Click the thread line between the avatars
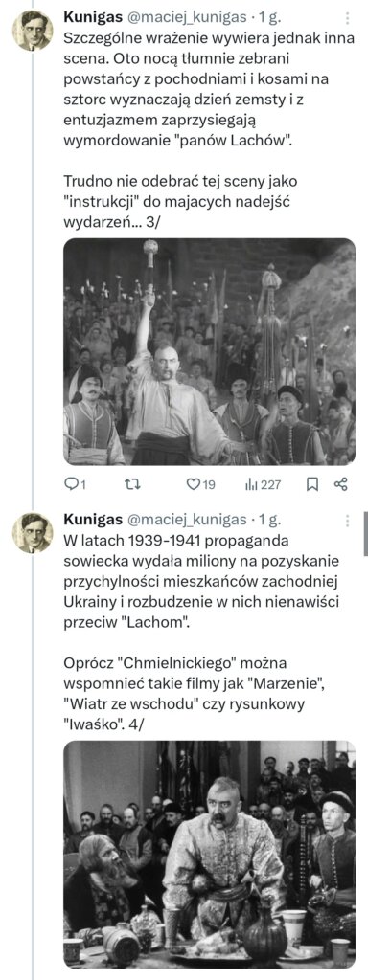The image size is (368, 980). point(33,281)
